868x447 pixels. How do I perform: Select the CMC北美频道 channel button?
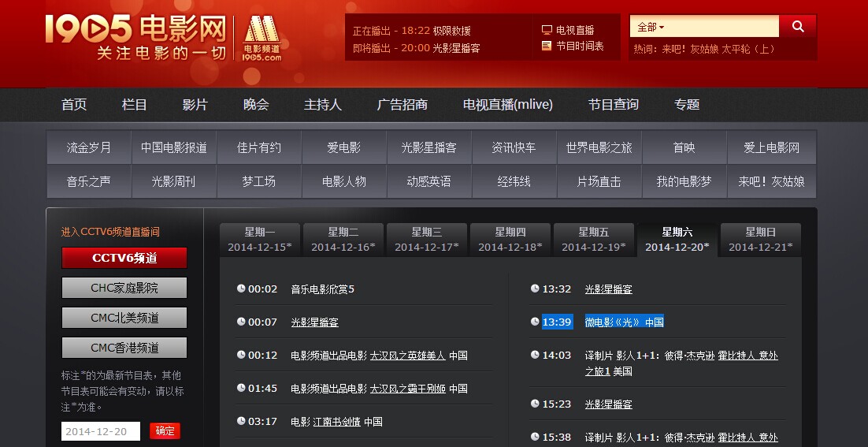pos(124,318)
